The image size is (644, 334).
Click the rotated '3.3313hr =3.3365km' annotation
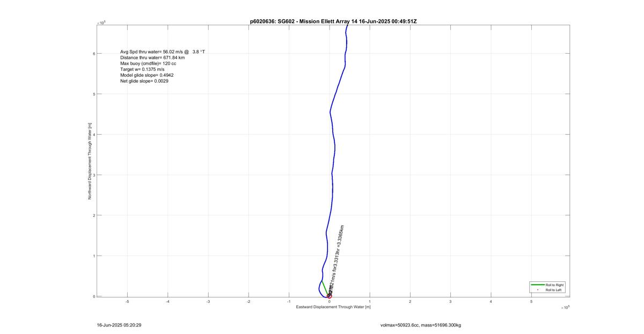(x=339, y=245)
